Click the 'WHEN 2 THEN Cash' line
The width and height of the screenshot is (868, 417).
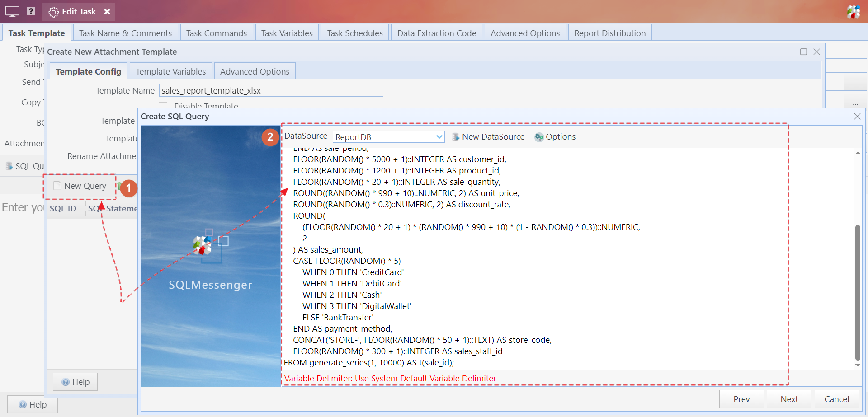[342, 295]
